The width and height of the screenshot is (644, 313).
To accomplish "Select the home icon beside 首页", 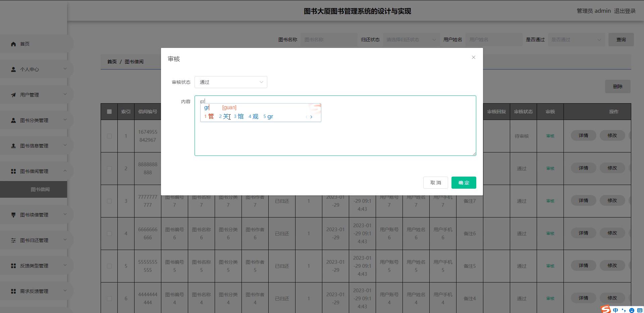I will [x=13, y=44].
